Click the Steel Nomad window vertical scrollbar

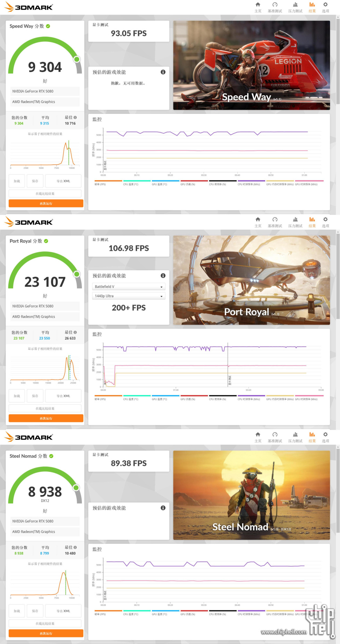pyautogui.click(x=338, y=491)
